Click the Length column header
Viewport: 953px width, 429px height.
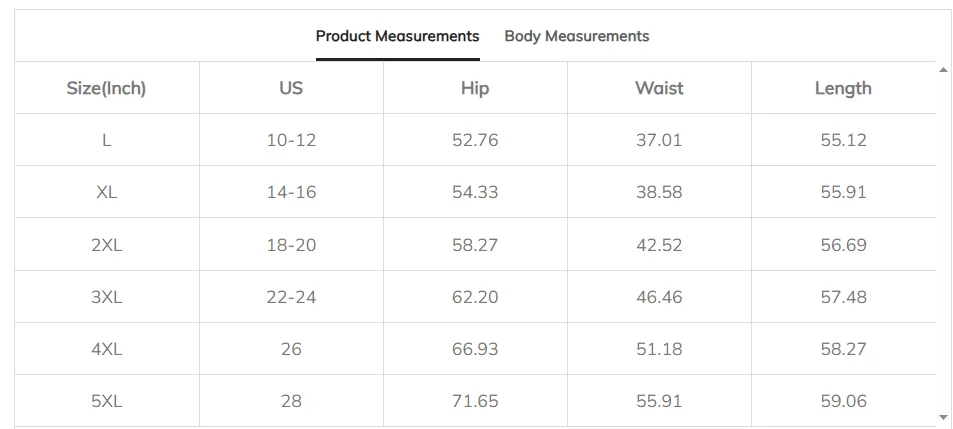(x=843, y=88)
